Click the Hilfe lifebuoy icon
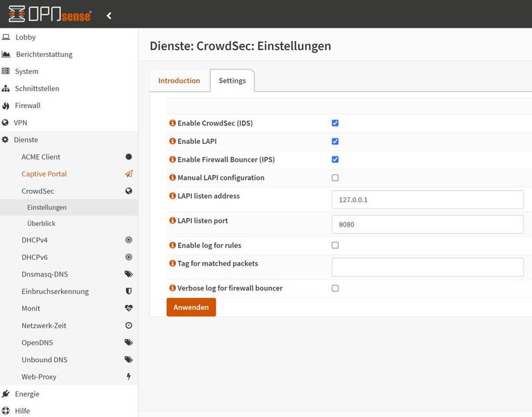 point(6,411)
